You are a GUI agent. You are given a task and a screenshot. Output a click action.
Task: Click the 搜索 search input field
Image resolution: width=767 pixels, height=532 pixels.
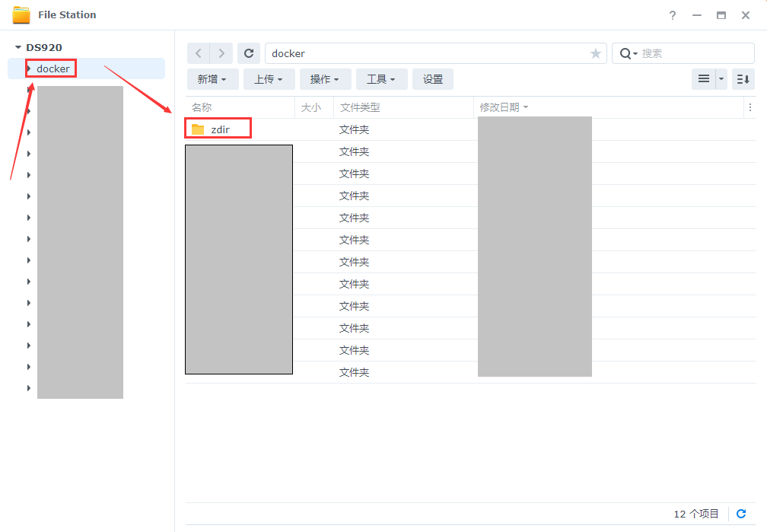[692, 53]
